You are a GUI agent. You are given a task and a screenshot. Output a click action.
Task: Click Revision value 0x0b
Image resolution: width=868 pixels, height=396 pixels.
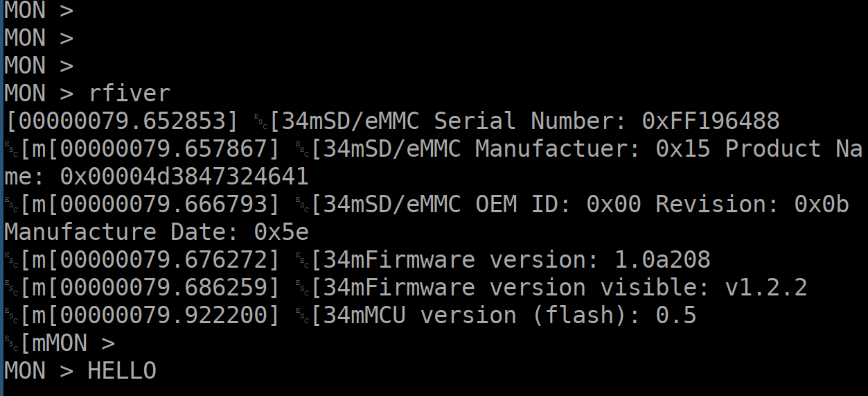tap(822, 204)
